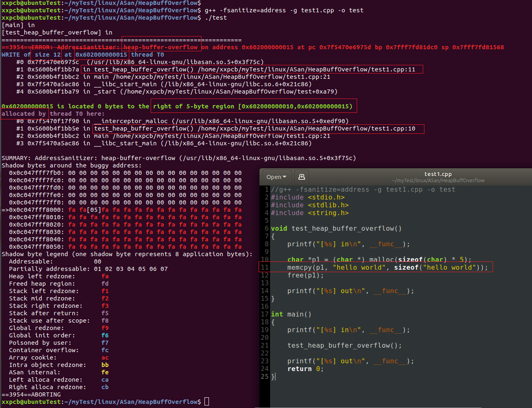Screen dimensions: 532x408
Task: Click 'Shadow bytes around the buggy address:' line
Action: [71, 165]
